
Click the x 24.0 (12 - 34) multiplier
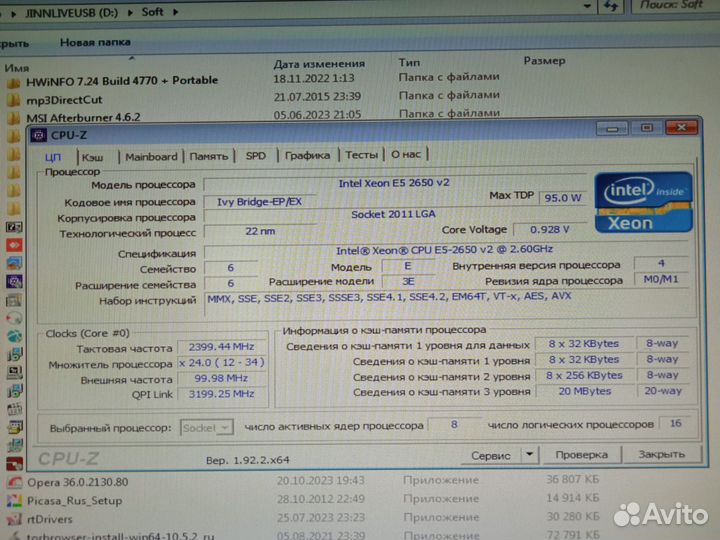coord(221,362)
